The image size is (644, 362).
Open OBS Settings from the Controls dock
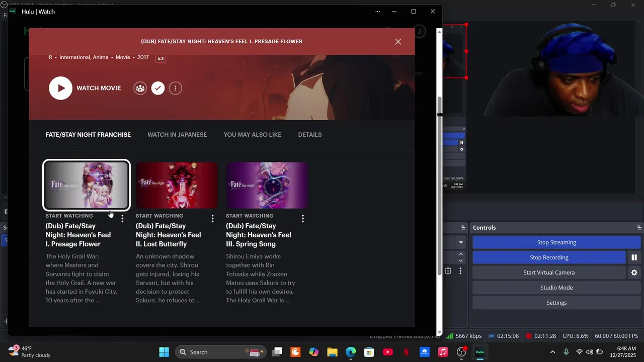pos(556,303)
